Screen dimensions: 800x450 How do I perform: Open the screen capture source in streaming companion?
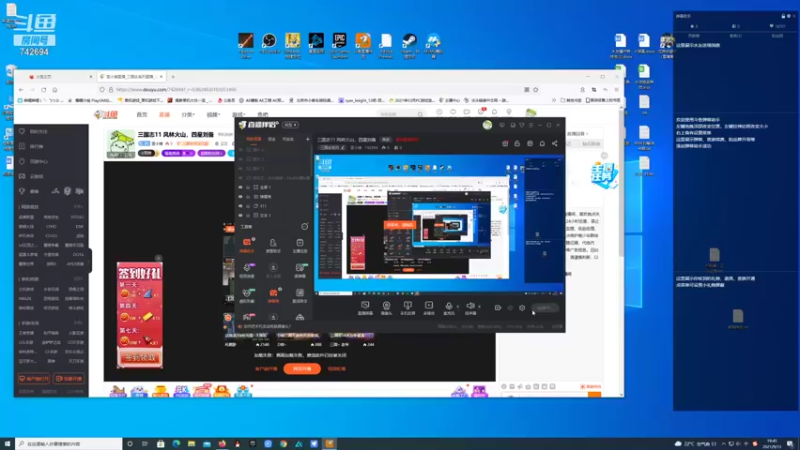pos(365,307)
